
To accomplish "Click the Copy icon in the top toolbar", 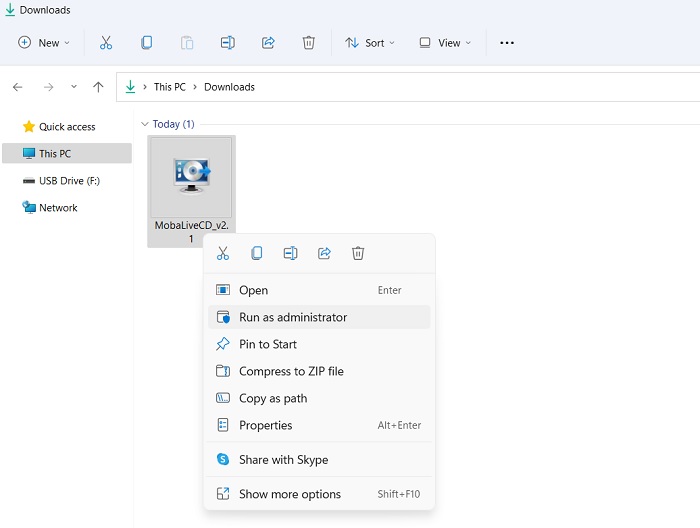I will (146, 43).
